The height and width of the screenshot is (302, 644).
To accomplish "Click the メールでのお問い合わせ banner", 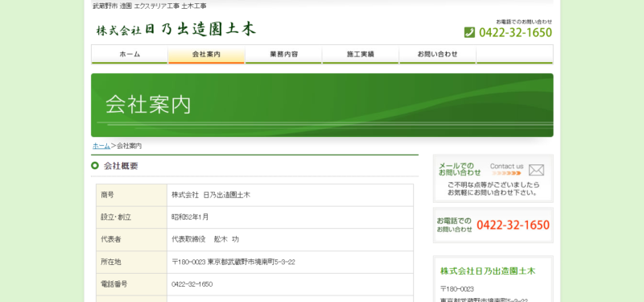I will (493, 179).
